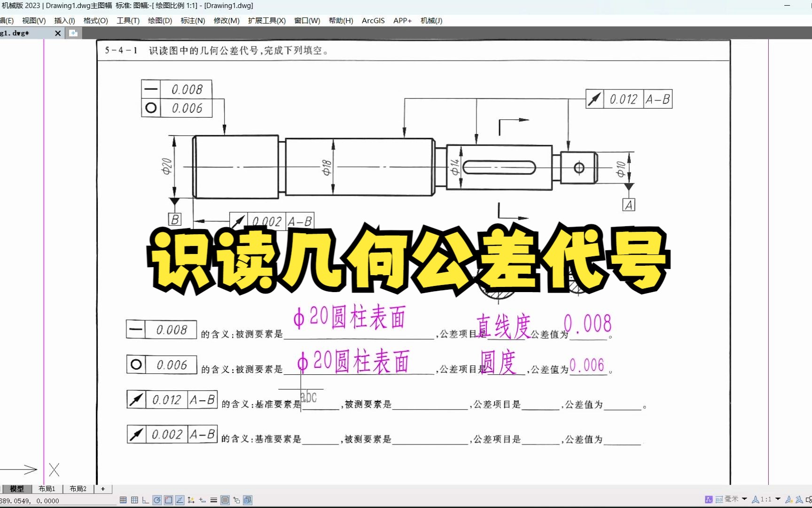The width and height of the screenshot is (812, 508).
Task: Close the Drawing1.dwg document tab
Action: point(58,33)
